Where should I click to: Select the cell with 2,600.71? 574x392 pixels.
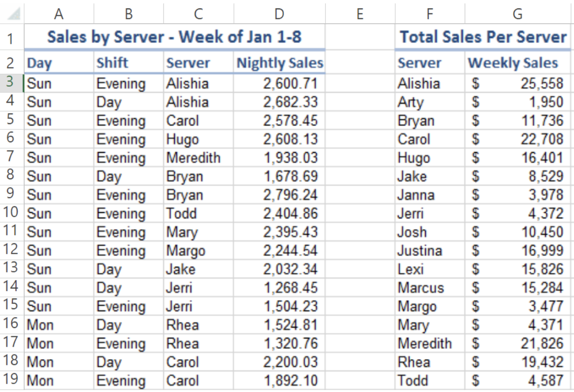click(x=279, y=83)
